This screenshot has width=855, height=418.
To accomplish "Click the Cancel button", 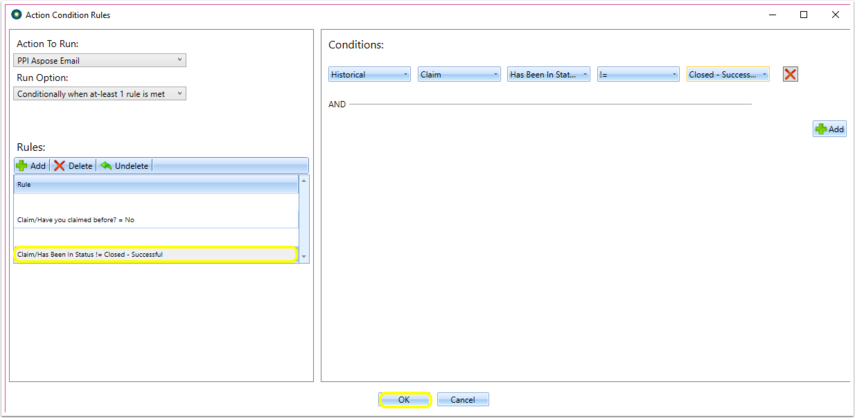I will click(x=463, y=399).
